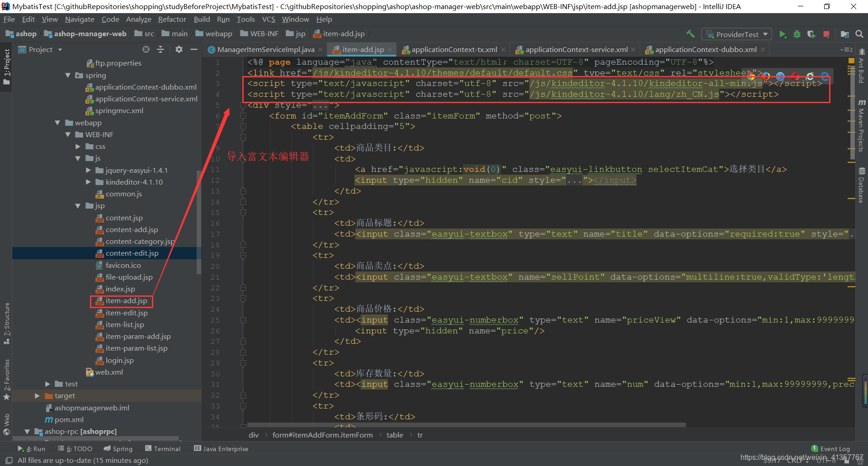Collapse the jsp folder
The image size is (868, 466).
78,206
